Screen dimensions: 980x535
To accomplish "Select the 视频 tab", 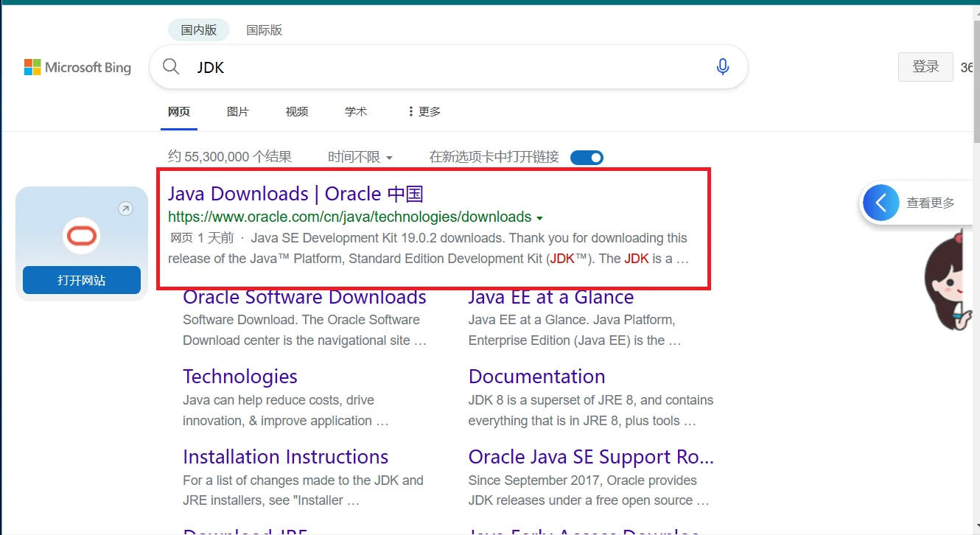I will [x=297, y=111].
